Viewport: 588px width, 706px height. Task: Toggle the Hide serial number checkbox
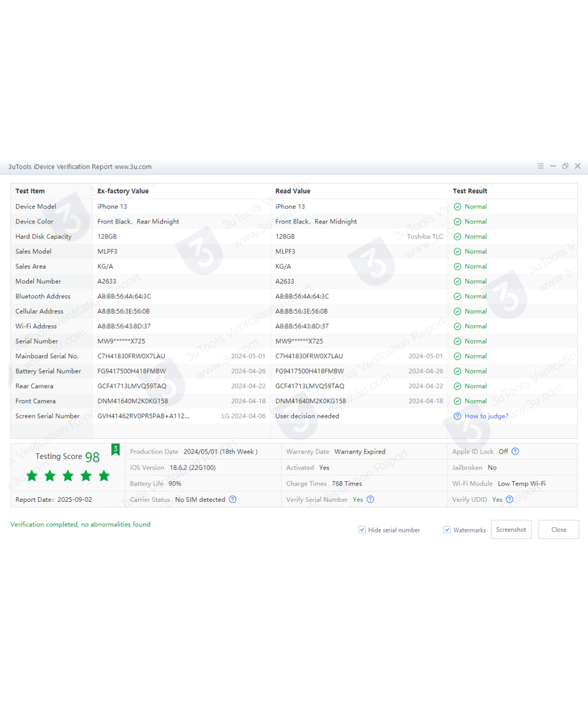tap(362, 529)
